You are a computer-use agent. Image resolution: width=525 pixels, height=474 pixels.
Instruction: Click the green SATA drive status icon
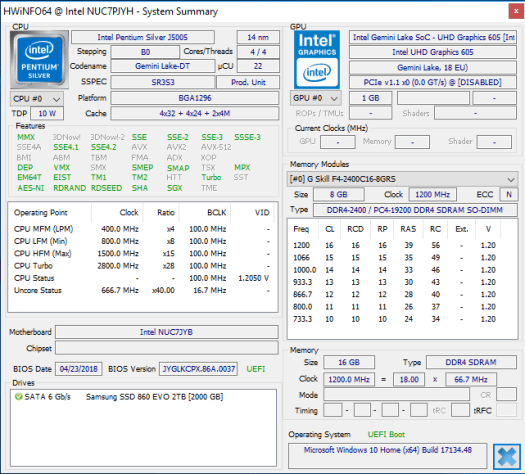pyautogui.click(x=18, y=397)
